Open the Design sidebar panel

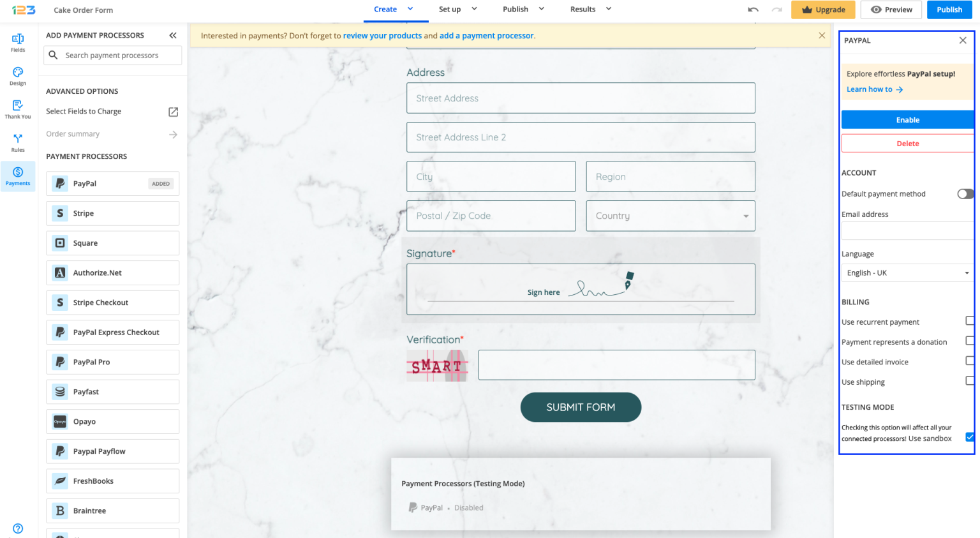click(x=18, y=76)
